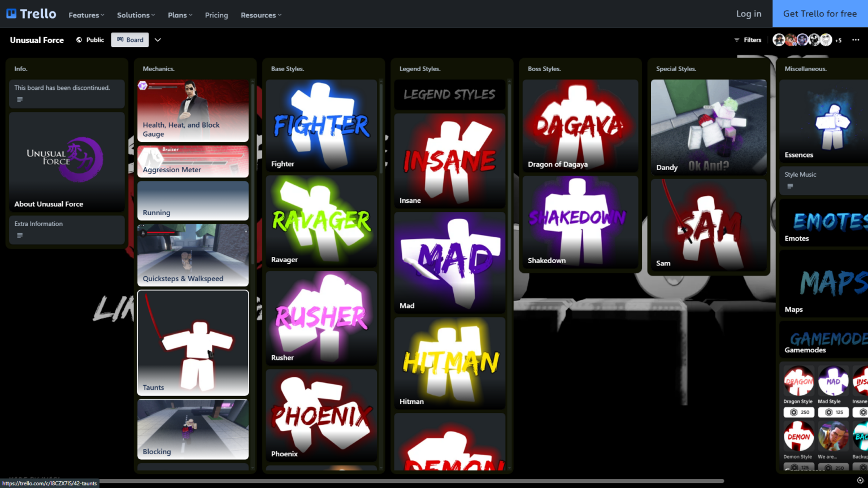
Task: Click the description icon on discontinued notice card
Action: tap(20, 99)
